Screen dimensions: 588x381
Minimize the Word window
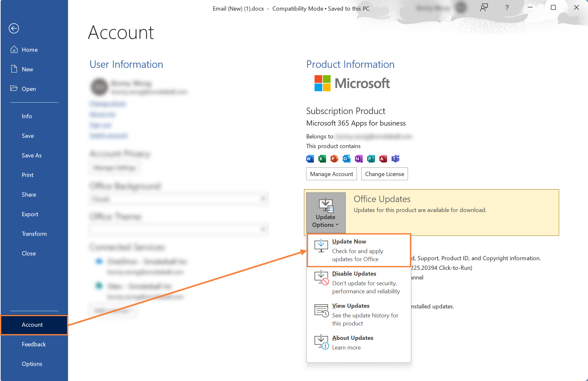click(530, 7)
